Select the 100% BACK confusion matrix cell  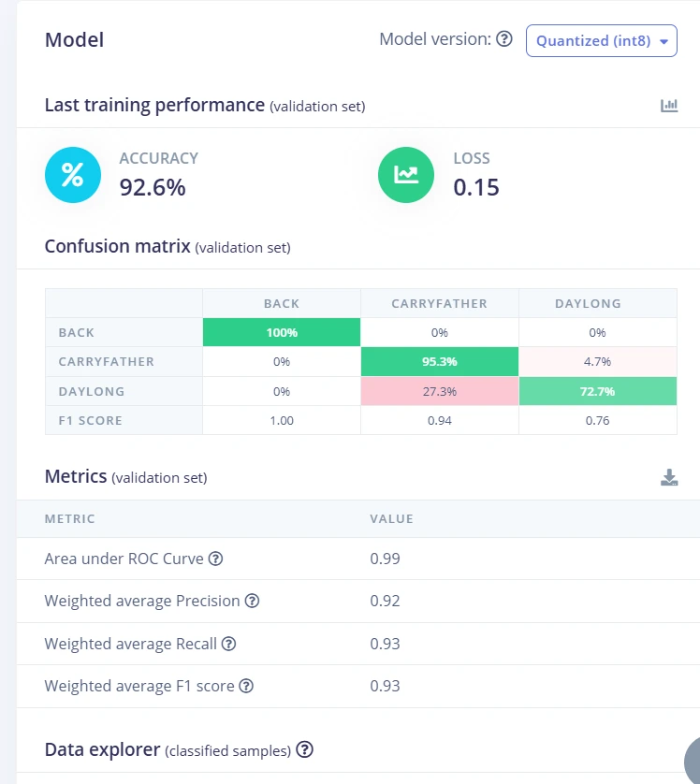click(282, 332)
